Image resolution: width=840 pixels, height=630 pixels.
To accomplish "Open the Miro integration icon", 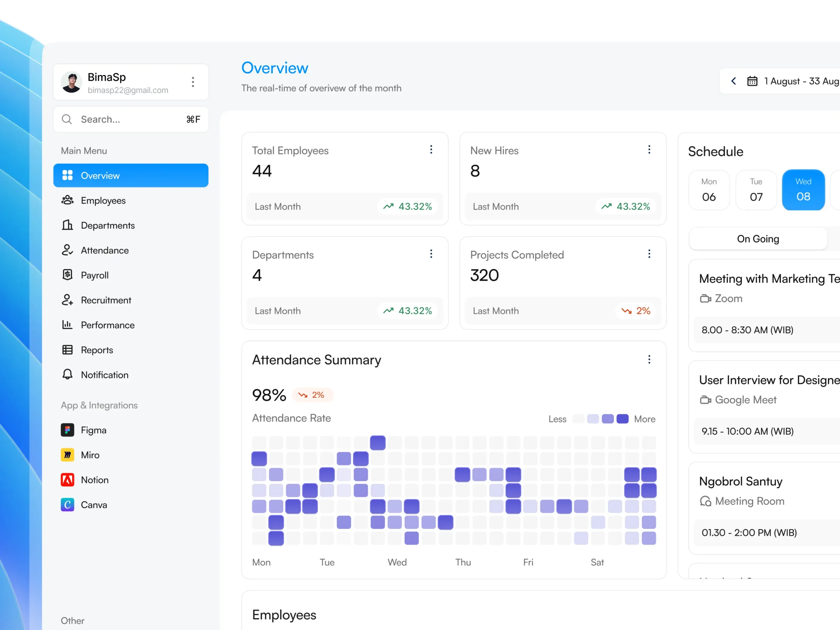I will (68, 455).
